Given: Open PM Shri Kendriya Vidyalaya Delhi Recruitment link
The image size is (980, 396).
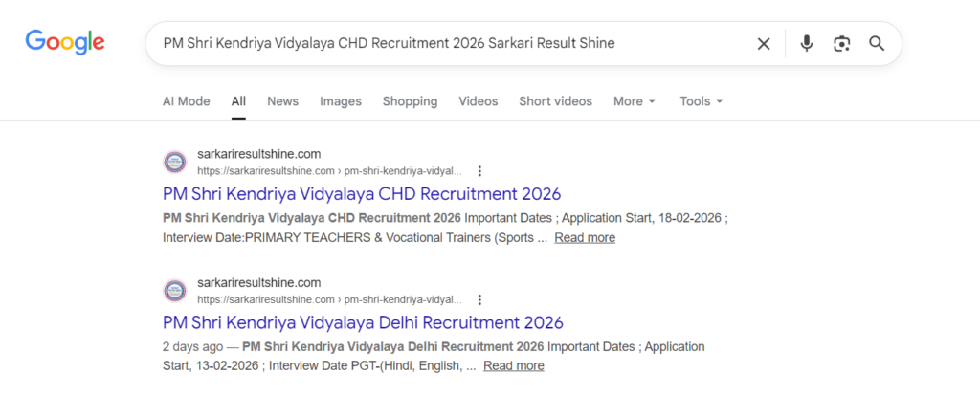Looking at the screenshot, I should (363, 322).
